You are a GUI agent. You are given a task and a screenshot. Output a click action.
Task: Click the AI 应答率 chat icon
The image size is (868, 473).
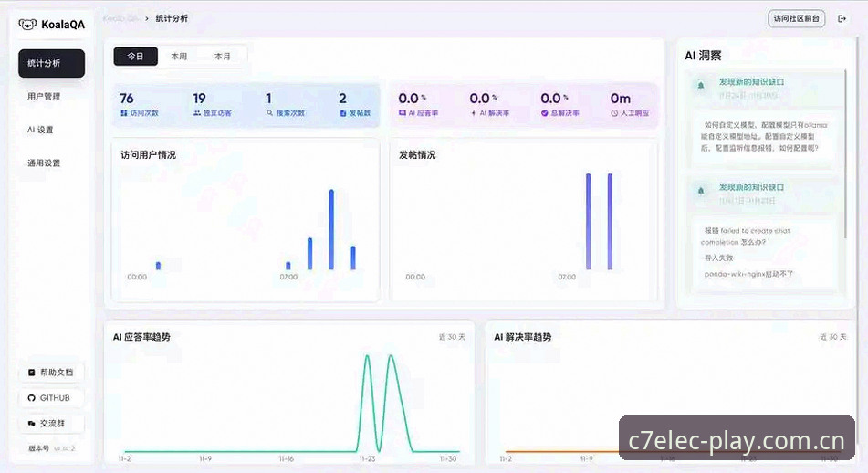click(x=403, y=113)
